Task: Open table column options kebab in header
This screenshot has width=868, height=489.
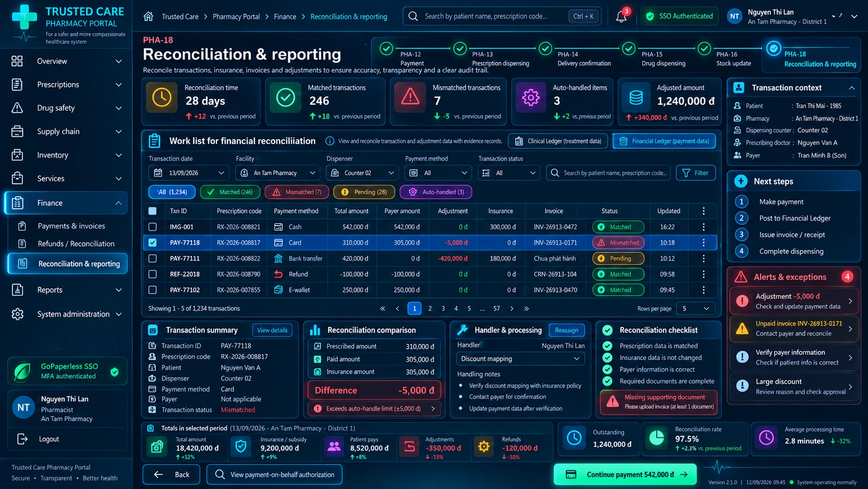Action: 703,211
